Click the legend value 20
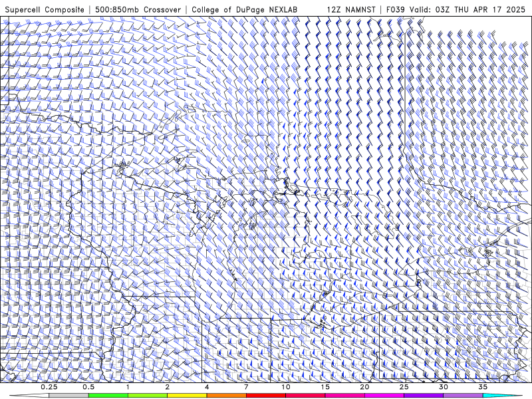Image resolution: width=532 pixels, height=399 pixels. click(x=364, y=387)
